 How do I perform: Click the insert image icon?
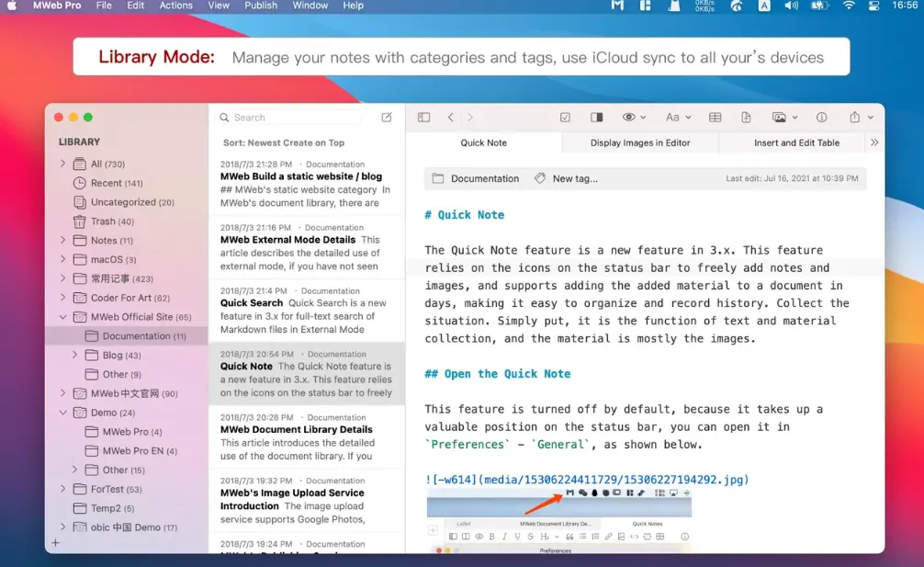(779, 118)
